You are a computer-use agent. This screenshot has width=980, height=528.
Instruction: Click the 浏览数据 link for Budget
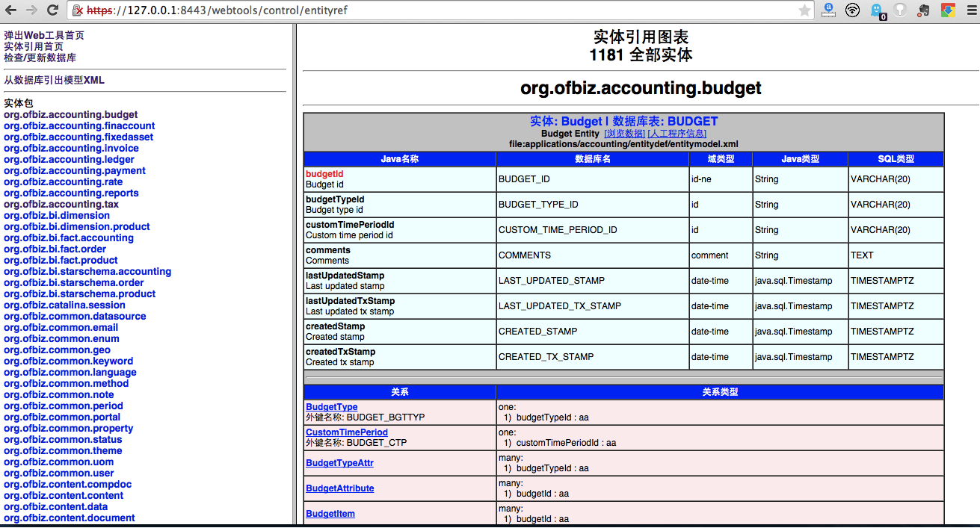click(x=624, y=133)
